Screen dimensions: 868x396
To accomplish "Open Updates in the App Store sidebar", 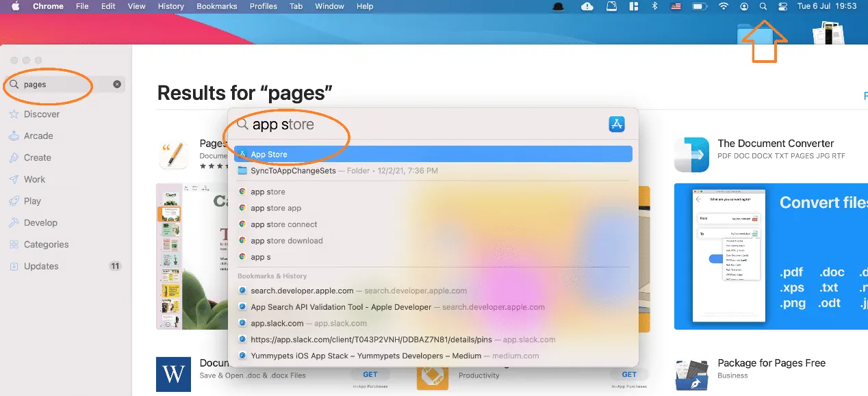I will (x=65, y=266).
